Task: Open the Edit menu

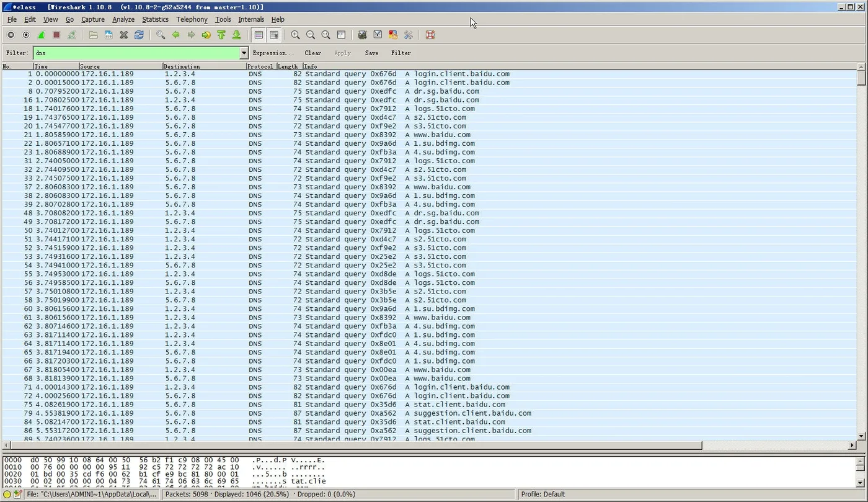Action: (30, 19)
